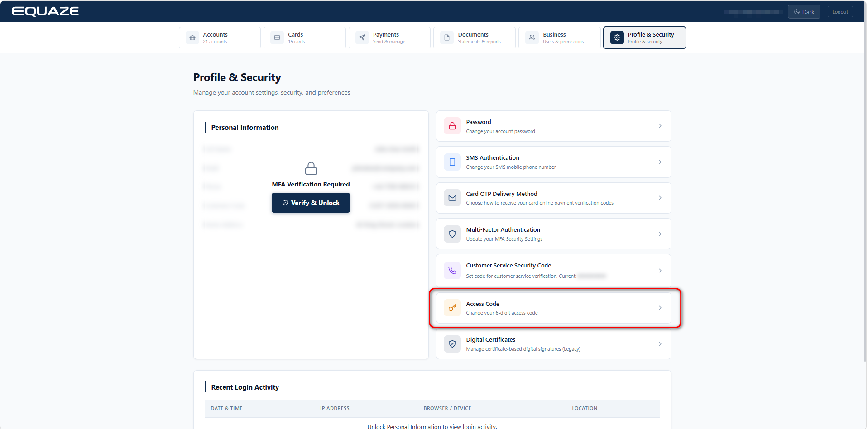Click the Access Code key icon
The image size is (868, 429).
pyautogui.click(x=452, y=308)
